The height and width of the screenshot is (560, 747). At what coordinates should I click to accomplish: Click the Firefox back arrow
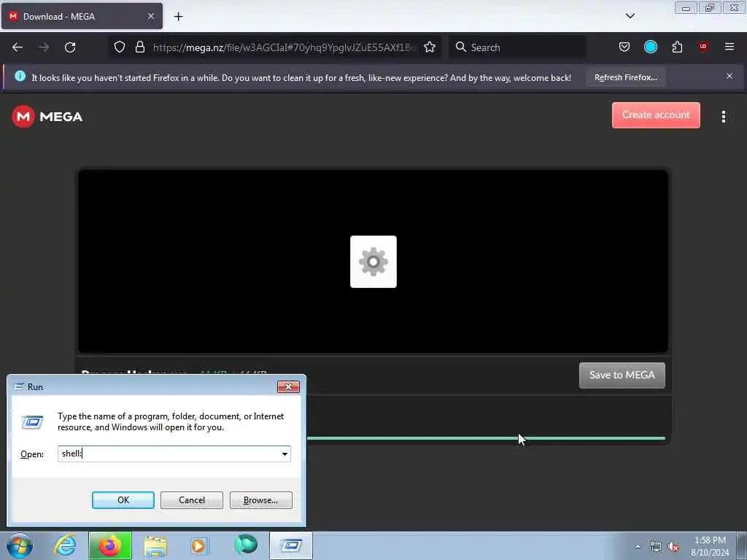tap(18, 47)
